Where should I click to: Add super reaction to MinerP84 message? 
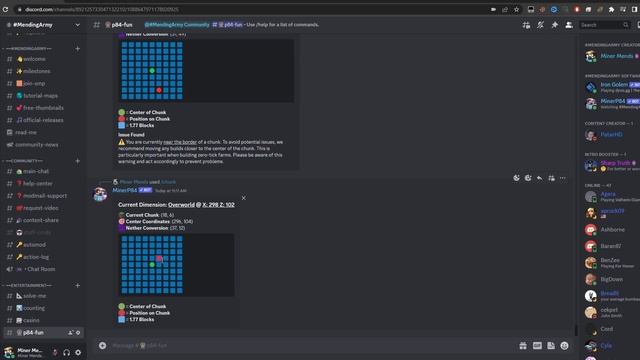tap(528, 178)
